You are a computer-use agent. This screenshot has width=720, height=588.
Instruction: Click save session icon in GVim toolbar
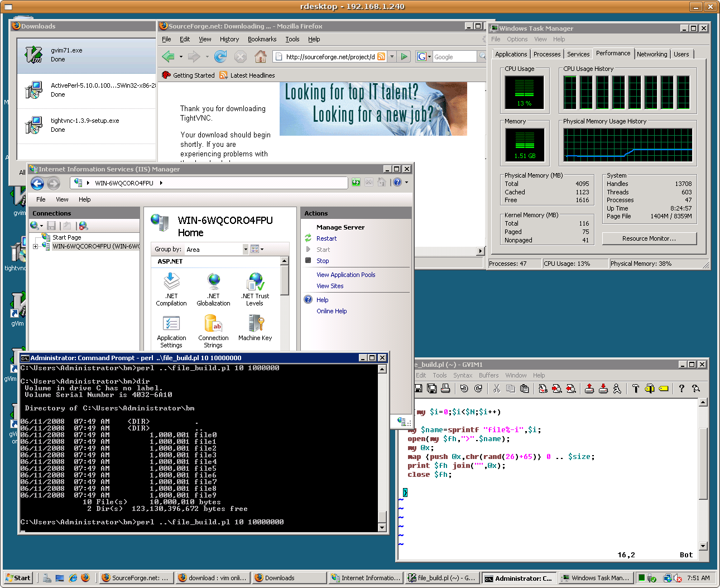603,389
